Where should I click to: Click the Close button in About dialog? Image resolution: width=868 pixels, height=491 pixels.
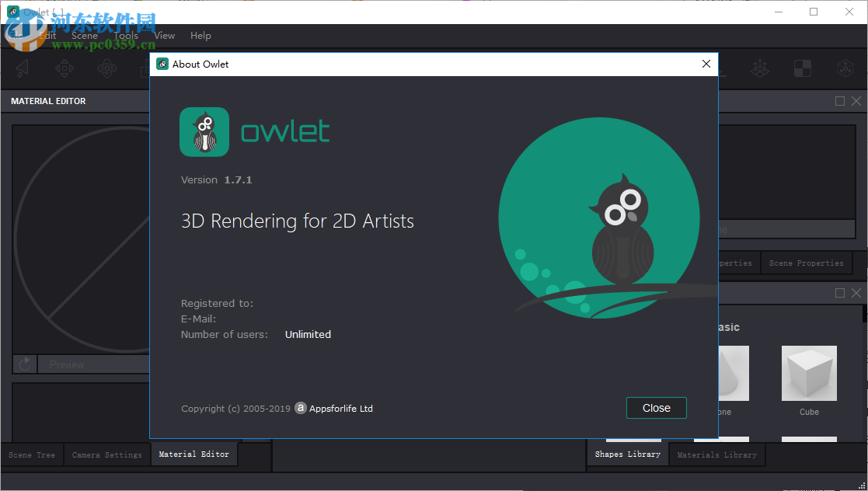pyautogui.click(x=656, y=407)
